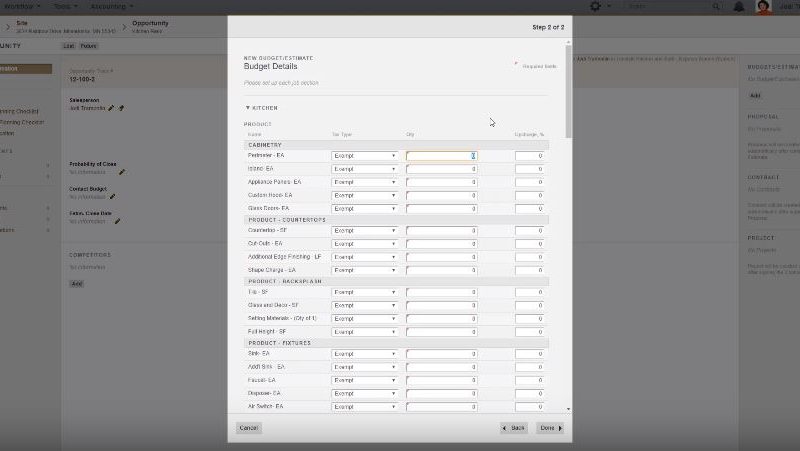Image resolution: width=800 pixels, height=451 pixels.
Task: Click edit pencil next to Salesperson name
Action: tap(111, 108)
